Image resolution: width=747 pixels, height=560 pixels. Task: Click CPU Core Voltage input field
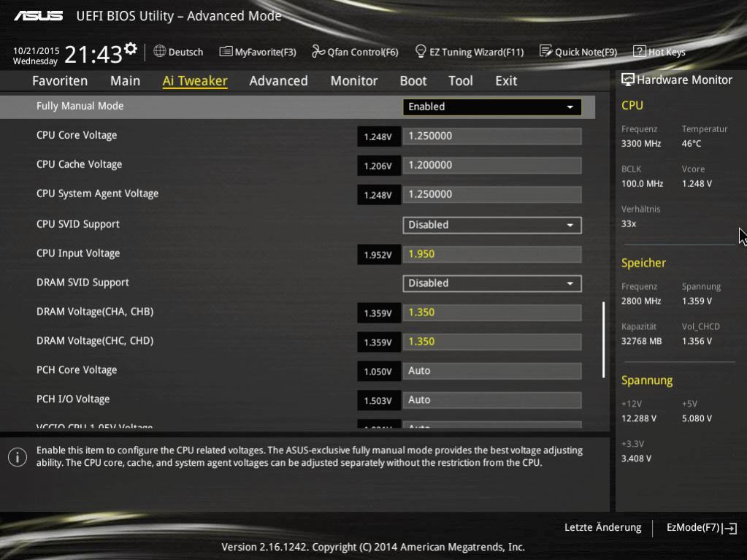492,137
